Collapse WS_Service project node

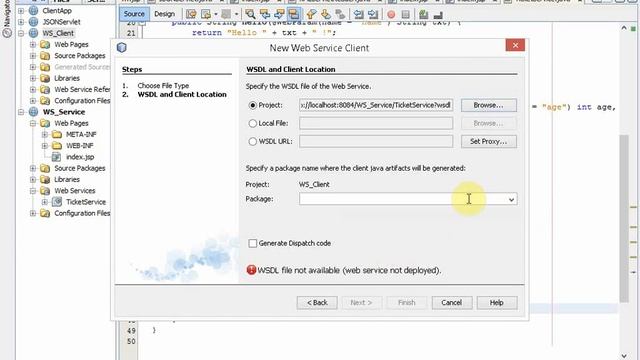[21, 112]
